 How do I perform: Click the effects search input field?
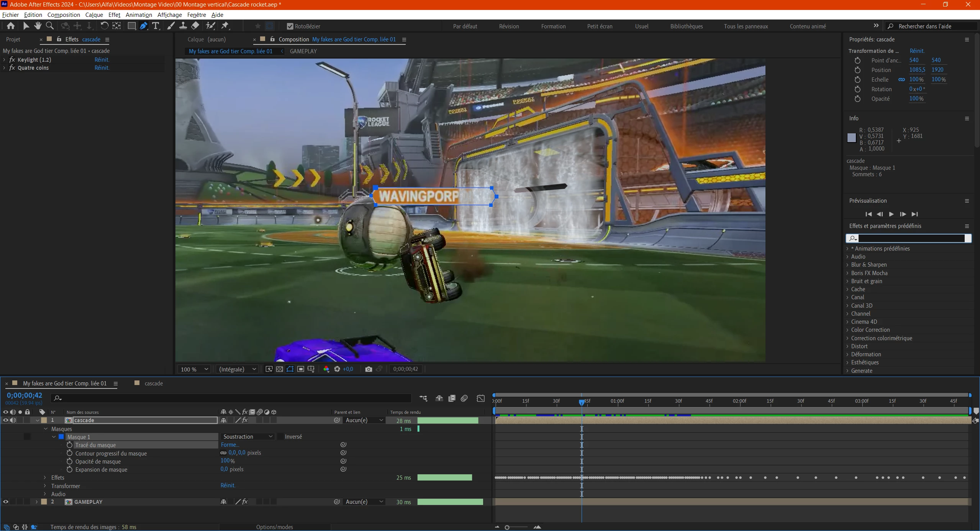point(911,238)
